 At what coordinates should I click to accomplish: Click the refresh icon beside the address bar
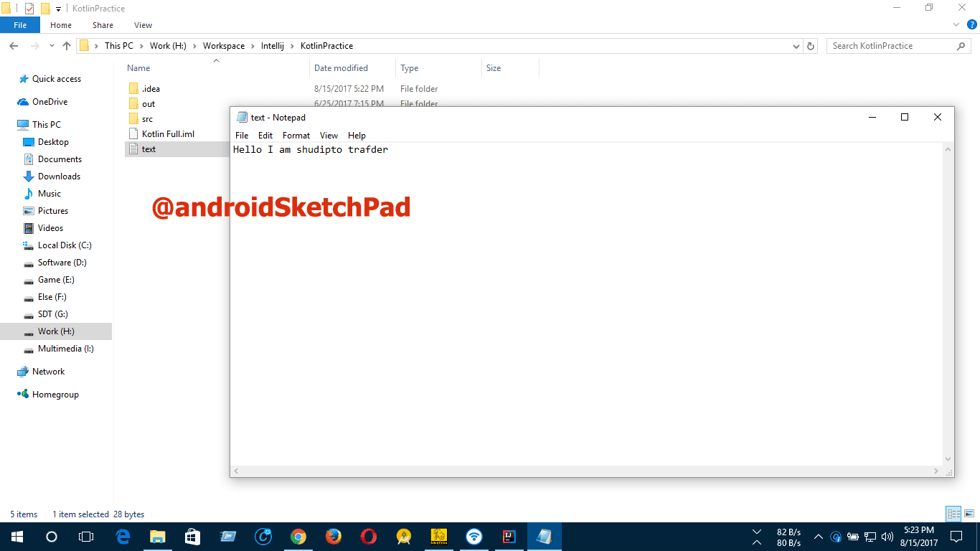click(810, 45)
